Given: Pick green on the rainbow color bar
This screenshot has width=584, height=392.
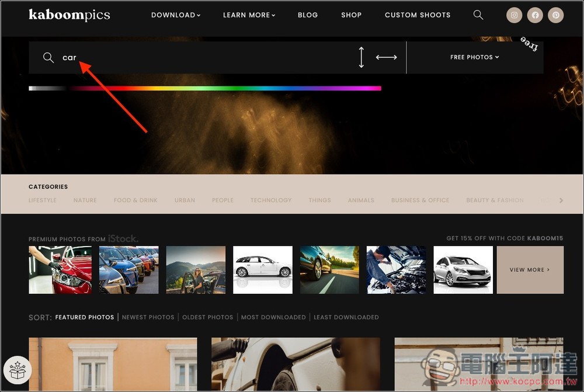Looking at the screenshot, I should 234,88.
